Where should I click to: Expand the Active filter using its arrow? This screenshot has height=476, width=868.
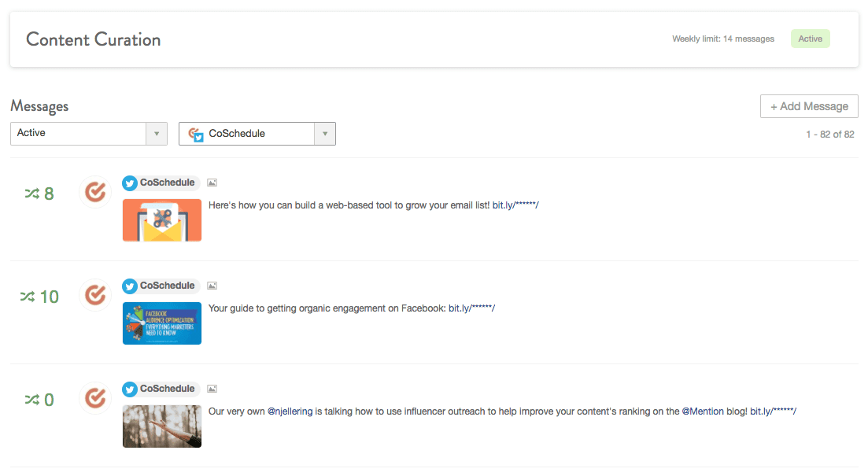157,134
